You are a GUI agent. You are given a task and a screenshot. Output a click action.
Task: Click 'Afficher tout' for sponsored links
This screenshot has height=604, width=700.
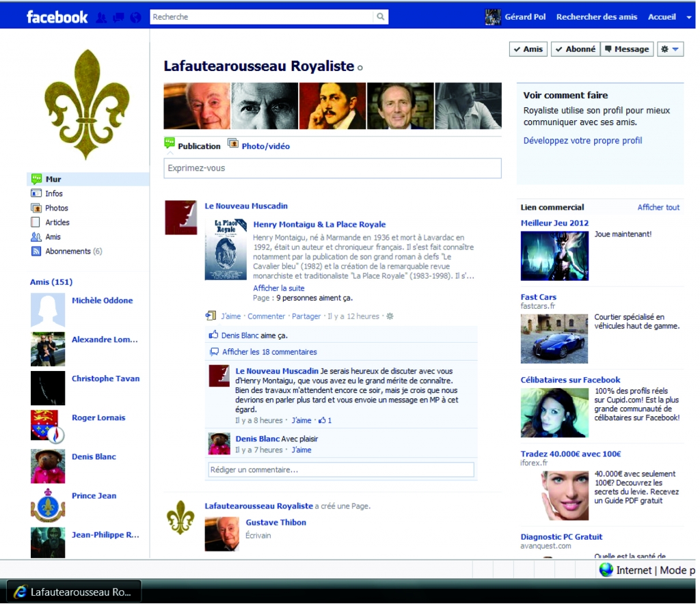point(658,207)
